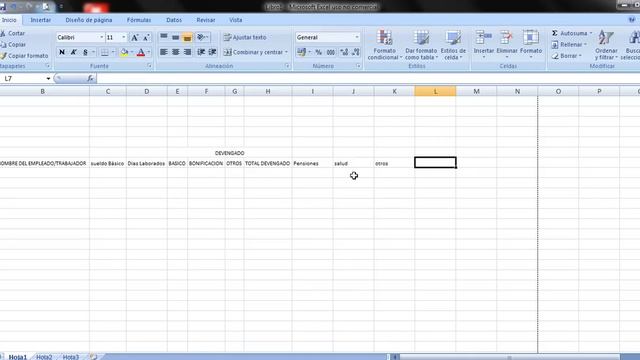Image resolution: width=640 pixels, height=360 pixels.
Task: Select the TOTAL DEVENGADO cell
Action: [x=268, y=163]
